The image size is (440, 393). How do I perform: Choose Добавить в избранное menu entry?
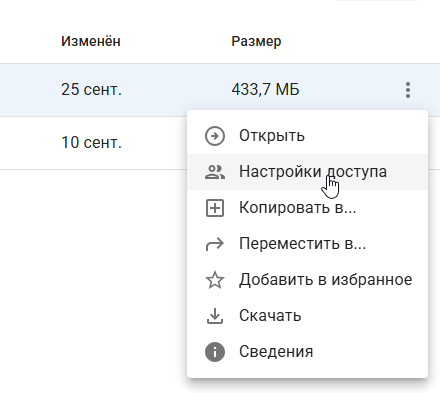coord(307,280)
